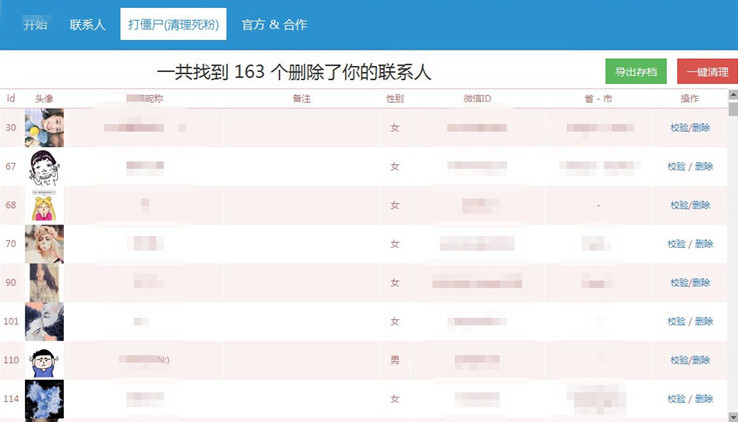Screen dimensions: 738x422
Task: Click the Sailor Moon avatar in row 68
Action: (44, 205)
